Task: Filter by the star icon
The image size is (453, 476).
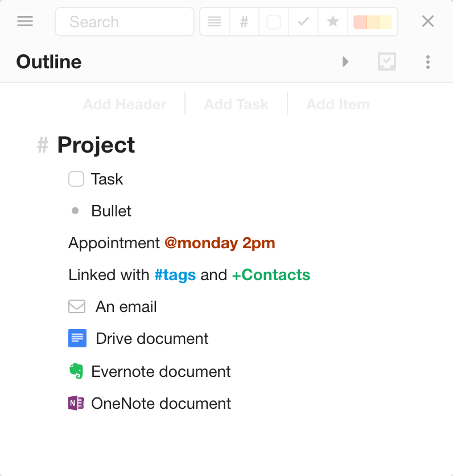Action: coord(333,22)
